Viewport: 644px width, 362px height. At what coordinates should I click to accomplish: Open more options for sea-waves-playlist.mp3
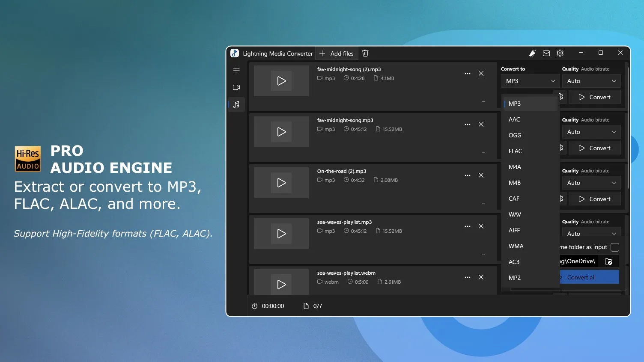[468, 226]
